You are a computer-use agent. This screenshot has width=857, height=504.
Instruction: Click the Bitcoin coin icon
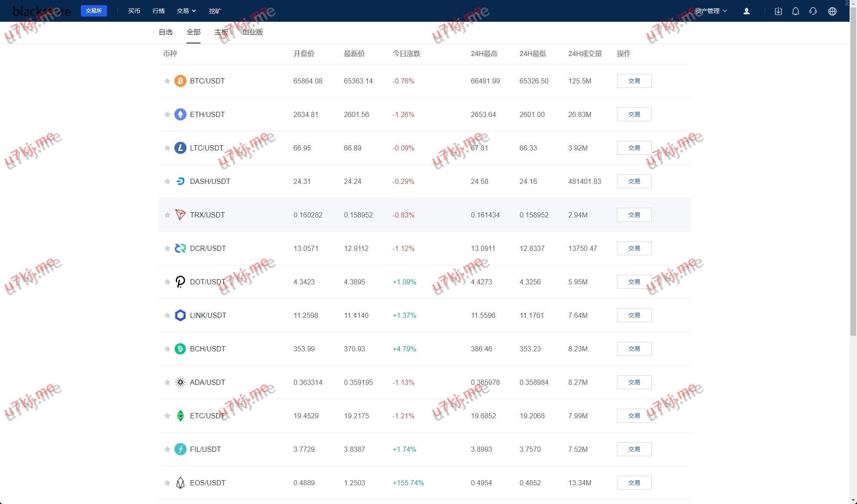[180, 81]
